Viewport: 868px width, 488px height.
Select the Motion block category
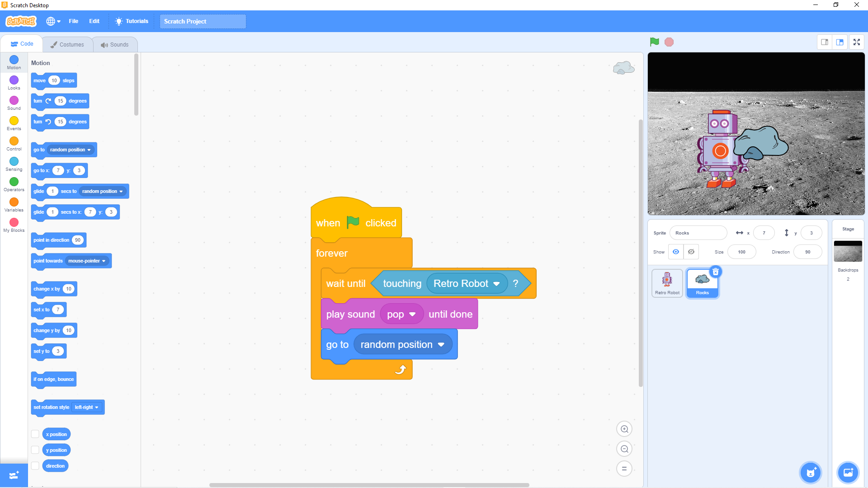tap(14, 63)
